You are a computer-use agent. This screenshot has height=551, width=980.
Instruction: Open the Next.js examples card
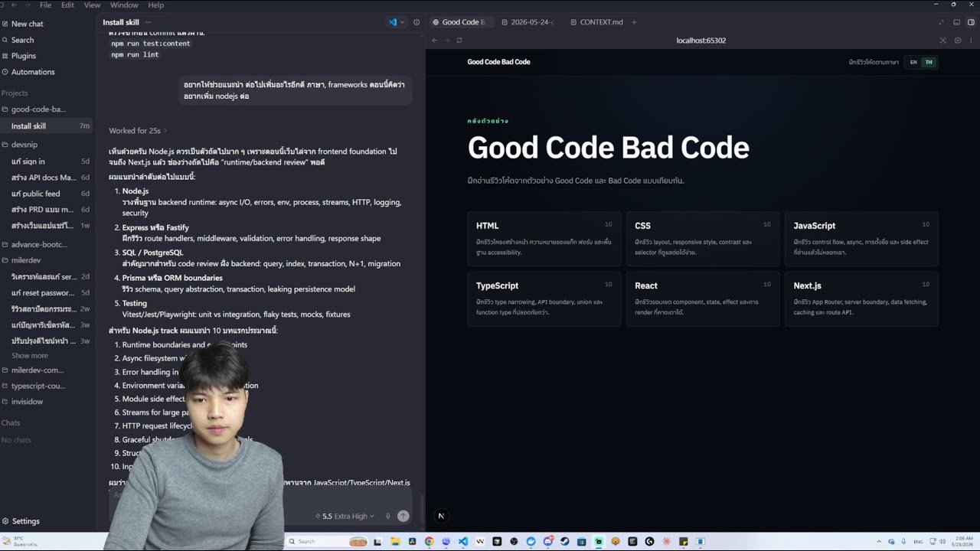pos(861,298)
